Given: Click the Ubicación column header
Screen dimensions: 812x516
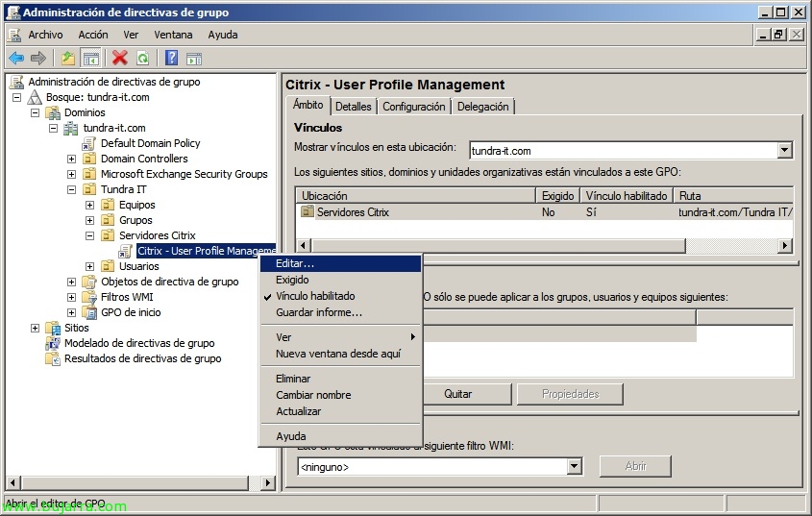Looking at the screenshot, I should point(416,196).
